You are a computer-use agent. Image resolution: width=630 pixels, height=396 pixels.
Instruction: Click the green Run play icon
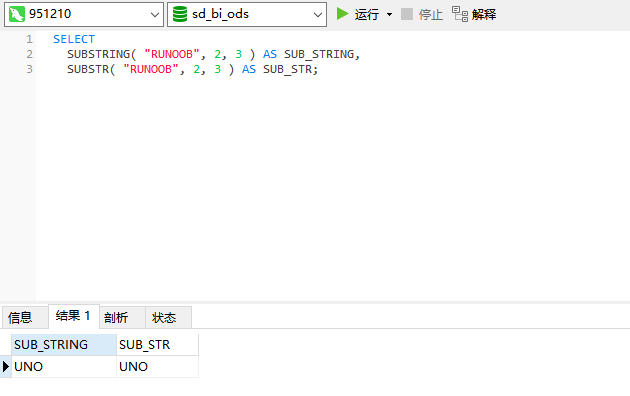(342, 14)
